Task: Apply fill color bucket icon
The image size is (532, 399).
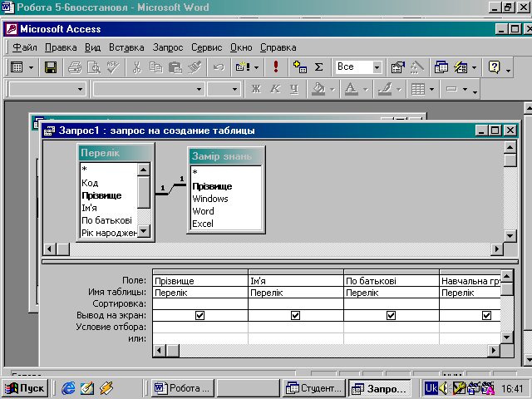Action: tap(318, 89)
